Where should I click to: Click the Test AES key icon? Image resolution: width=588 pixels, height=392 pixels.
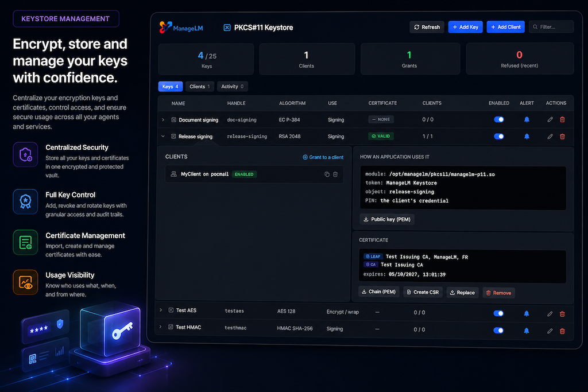pyautogui.click(x=171, y=310)
